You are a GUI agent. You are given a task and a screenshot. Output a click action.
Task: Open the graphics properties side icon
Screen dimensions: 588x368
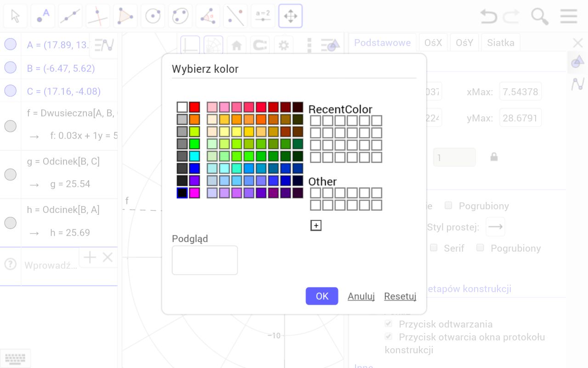tap(578, 62)
